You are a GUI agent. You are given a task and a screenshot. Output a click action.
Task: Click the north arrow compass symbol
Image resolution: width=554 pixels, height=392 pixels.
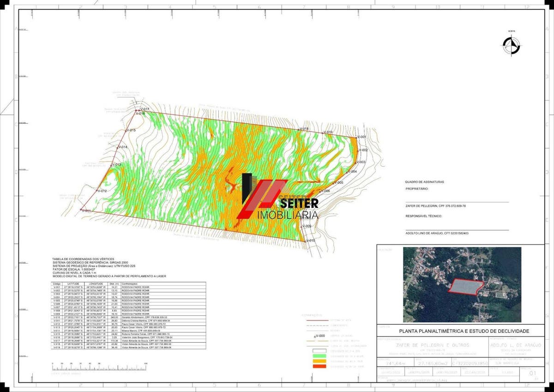[512, 45]
